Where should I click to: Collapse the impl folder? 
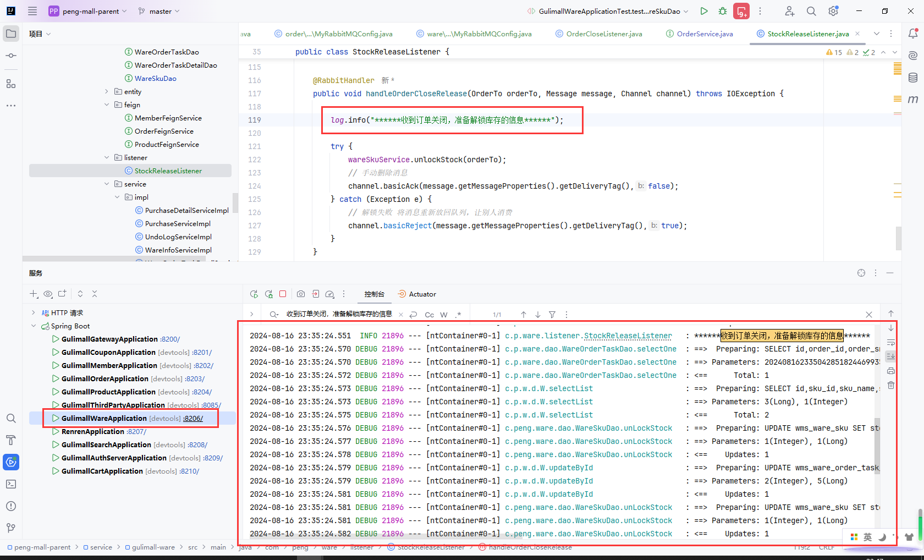pyautogui.click(x=117, y=197)
